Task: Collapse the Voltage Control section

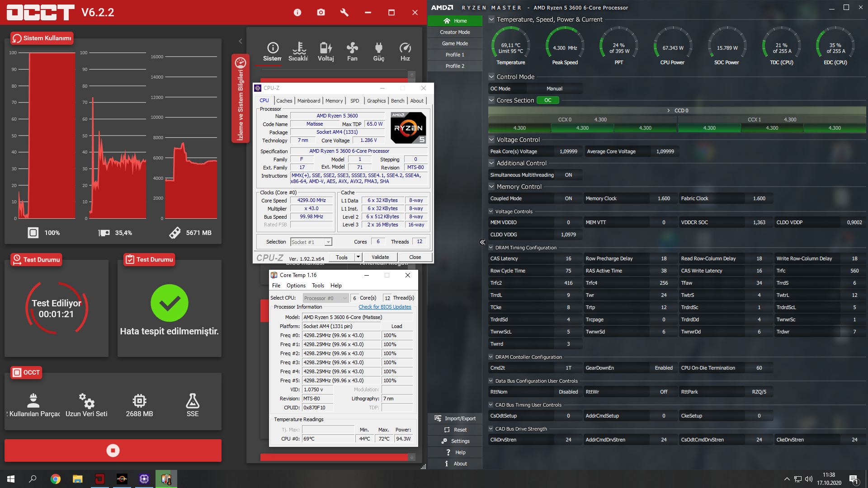Action: [x=491, y=140]
